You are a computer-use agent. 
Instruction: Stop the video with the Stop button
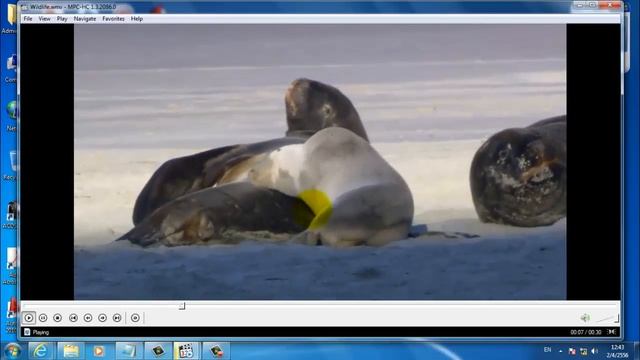click(x=58, y=318)
